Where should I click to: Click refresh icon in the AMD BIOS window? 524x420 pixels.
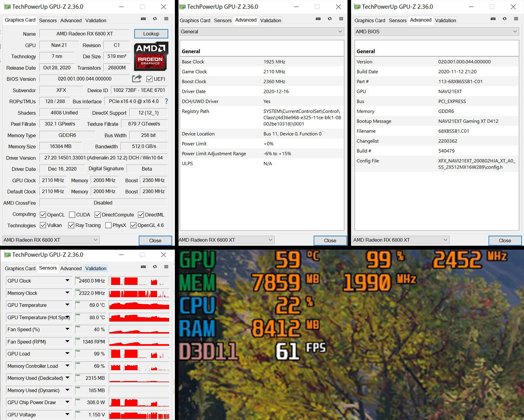504,19
